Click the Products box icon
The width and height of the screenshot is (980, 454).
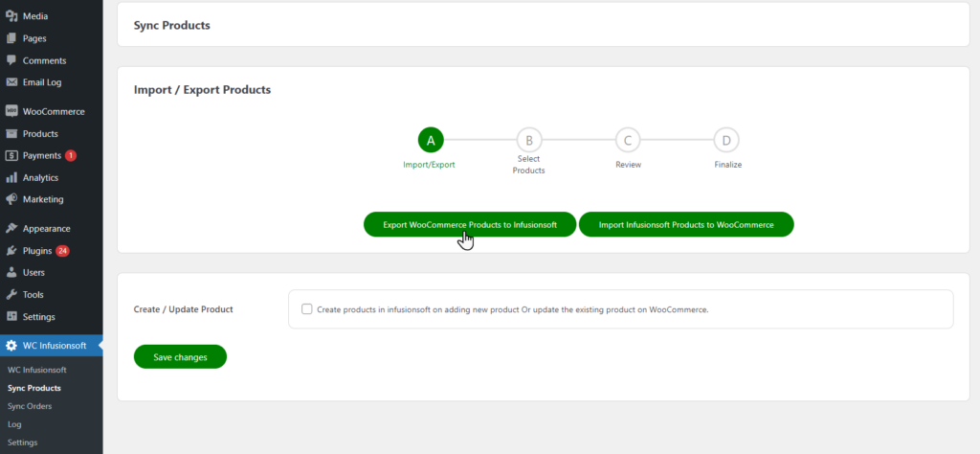point(11,134)
